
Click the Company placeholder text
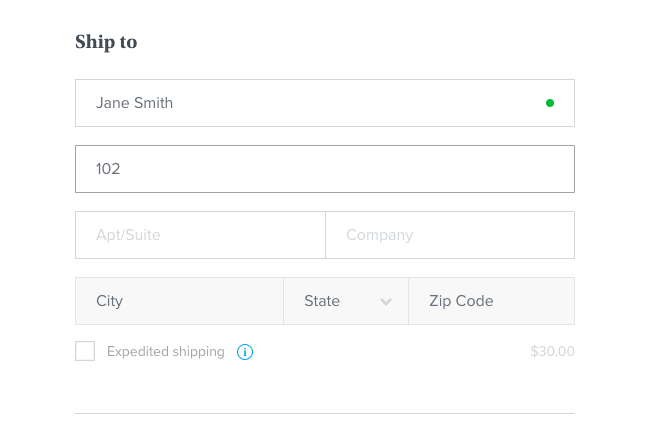[x=379, y=235]
